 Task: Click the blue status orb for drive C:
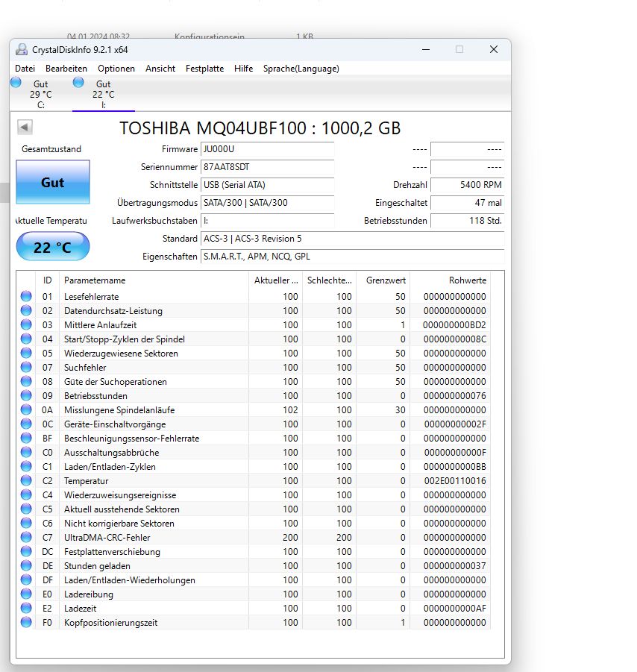16,82
